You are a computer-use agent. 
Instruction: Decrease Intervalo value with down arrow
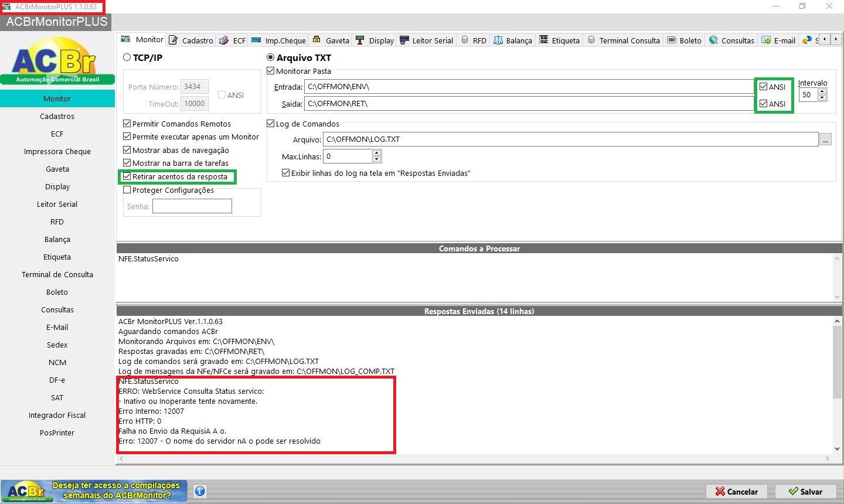tap(822, 98)
